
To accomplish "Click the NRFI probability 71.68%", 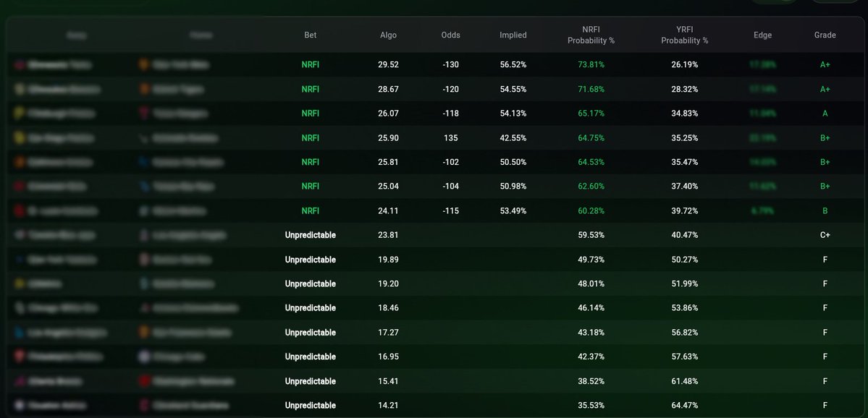I will point(591,89).
